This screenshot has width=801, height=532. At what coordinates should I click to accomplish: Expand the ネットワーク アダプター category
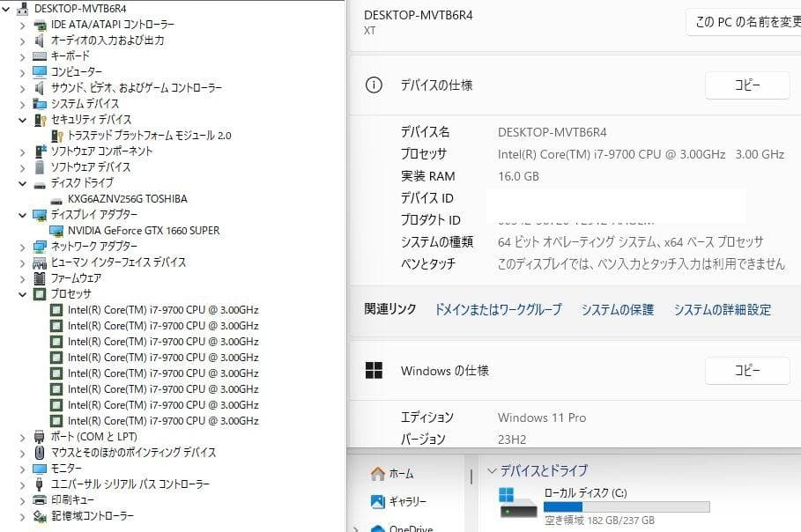(21, 247)
